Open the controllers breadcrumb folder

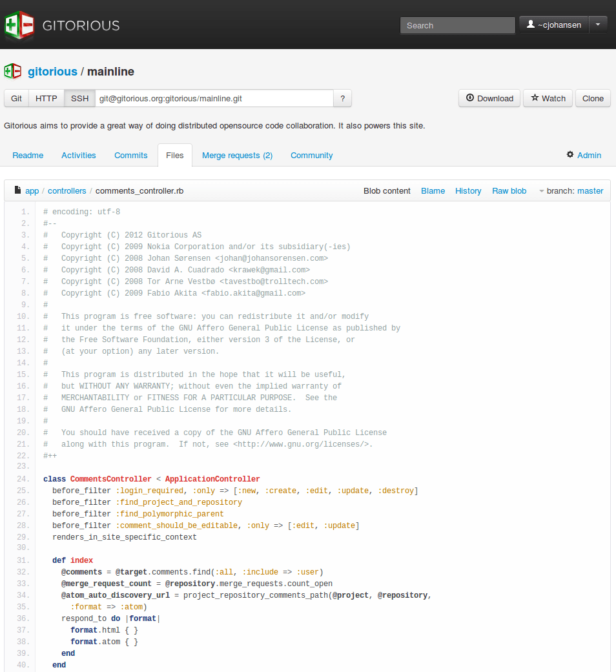[x=67, y=190]
